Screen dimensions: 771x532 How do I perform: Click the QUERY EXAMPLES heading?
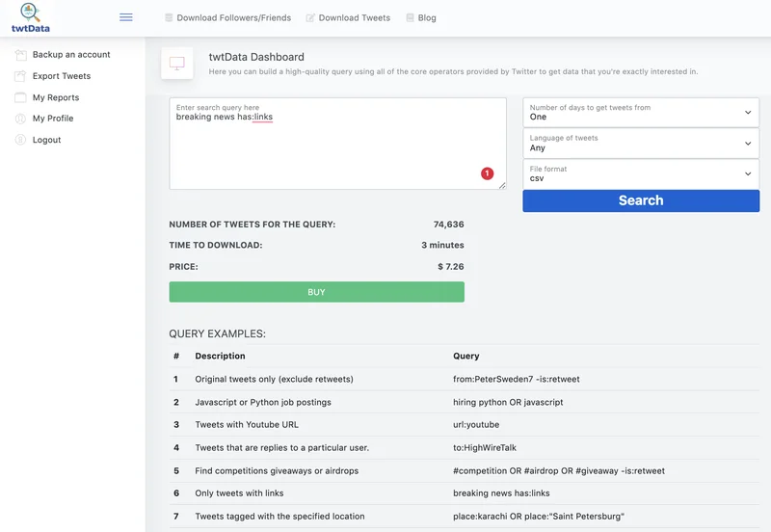click(218, 333)
